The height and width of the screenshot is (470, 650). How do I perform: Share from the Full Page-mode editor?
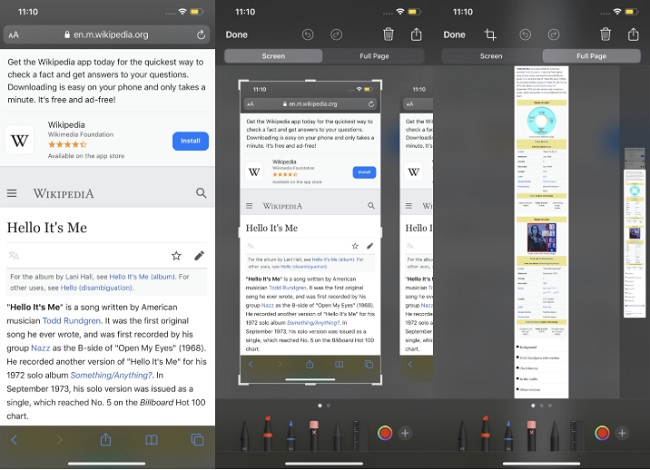coord(633,34)
